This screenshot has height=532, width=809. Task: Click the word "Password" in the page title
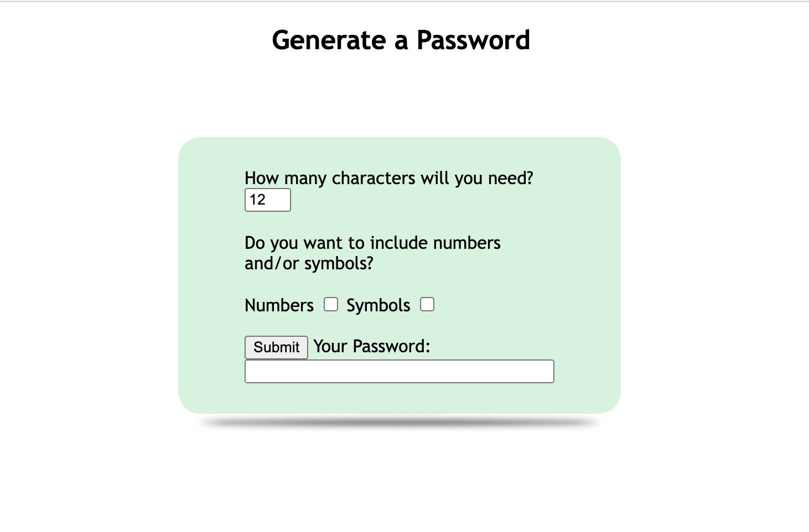[473, 40]
